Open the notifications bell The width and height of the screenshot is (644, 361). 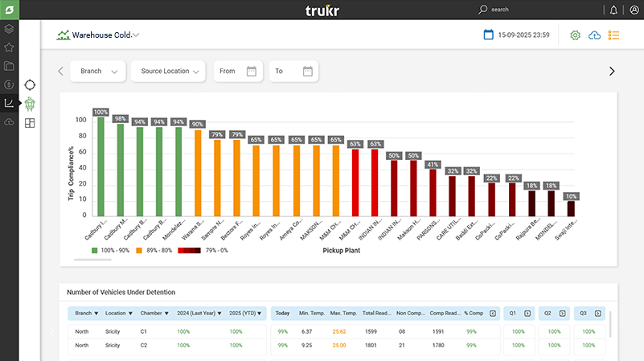(614, 10)
